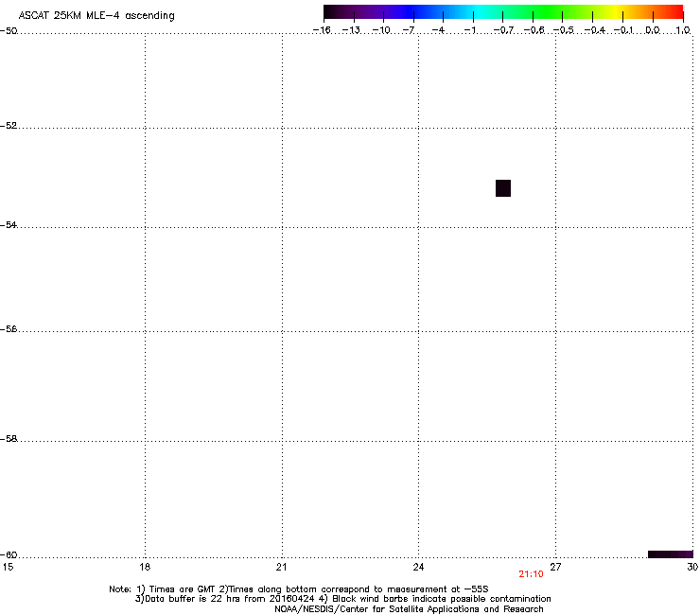Image resolution: width=700 pixels, height=615 pixels.
Task: Click the -0.6 color bar label
Action: click(x=534, y=30)
